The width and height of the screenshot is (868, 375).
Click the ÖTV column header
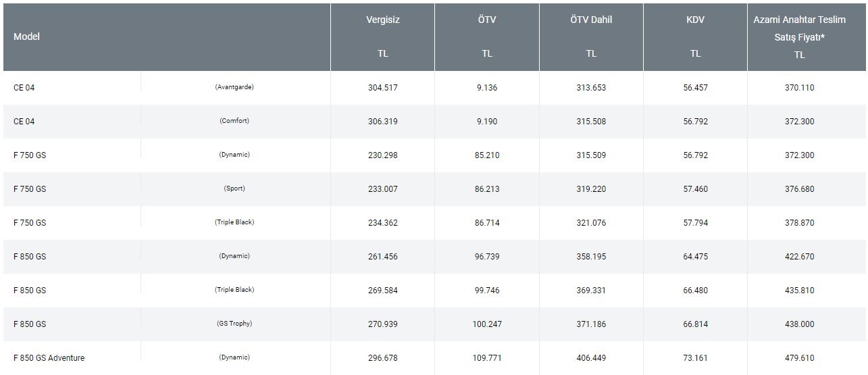tap(487, 37)
